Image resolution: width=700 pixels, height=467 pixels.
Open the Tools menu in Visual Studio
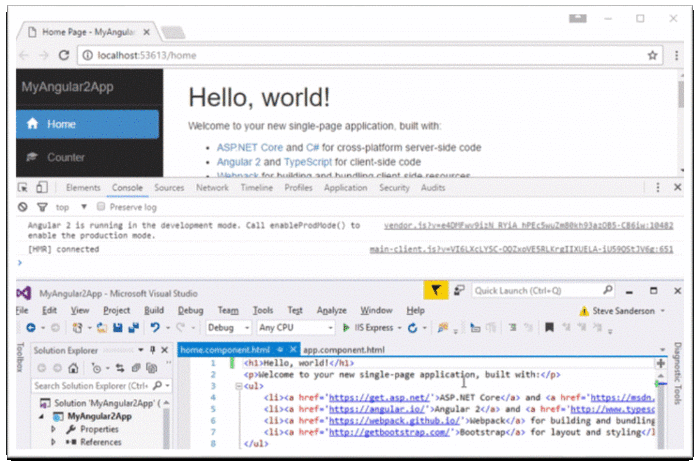coord(263,310)
